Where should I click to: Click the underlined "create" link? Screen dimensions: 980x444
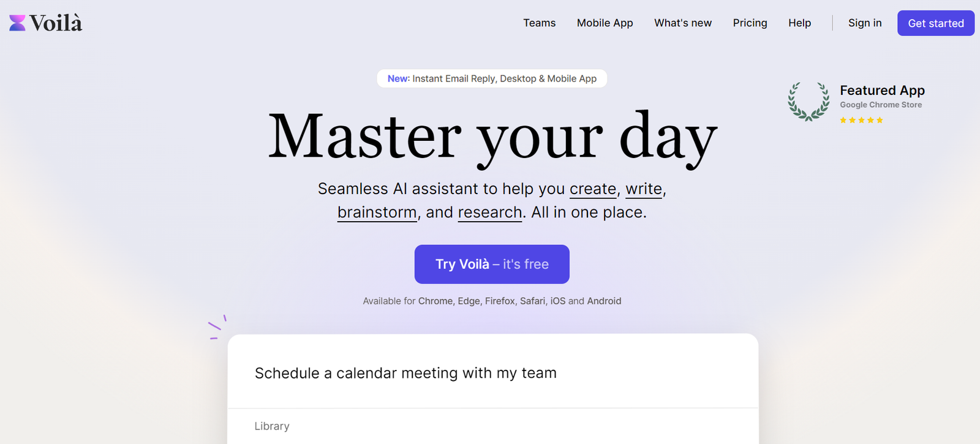tap(593, 189)
